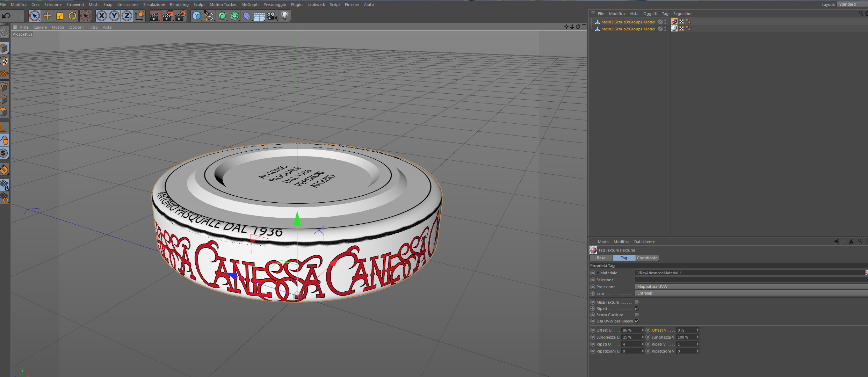Image resolution: width=868 pixels, height=377 pixels.
Task: Open the Proiezione dropdown (Mappatura UVW)
Action: tap(751, 287)
